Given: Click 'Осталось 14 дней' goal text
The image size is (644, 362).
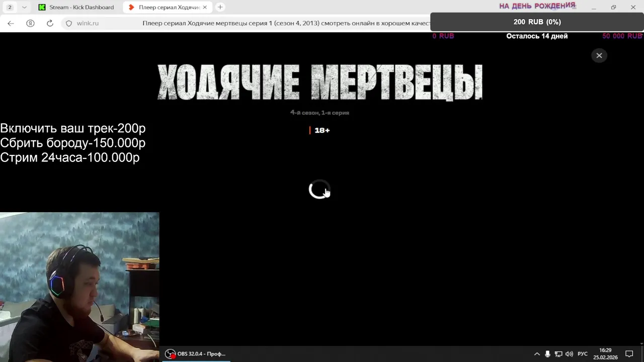Looking at the screenshot, I should click(x=537, y=36).
